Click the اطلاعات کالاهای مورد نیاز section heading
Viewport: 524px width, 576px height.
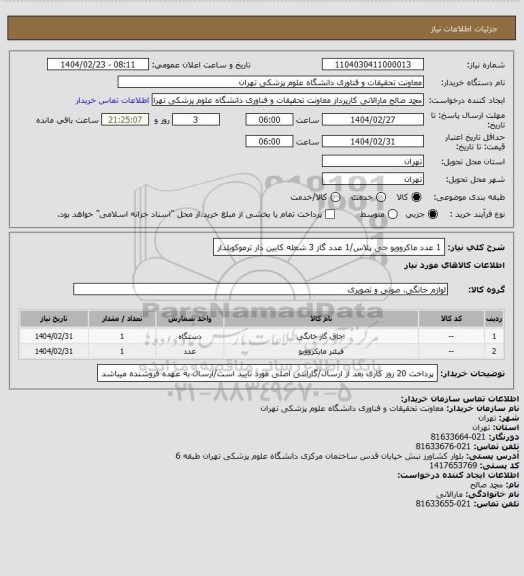click(455, 265)
